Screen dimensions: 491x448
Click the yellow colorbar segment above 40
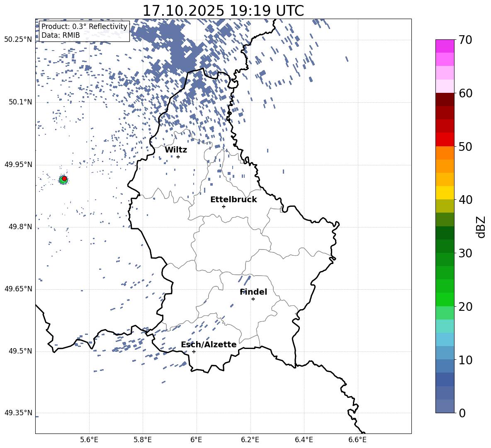[x=445, y=193]
